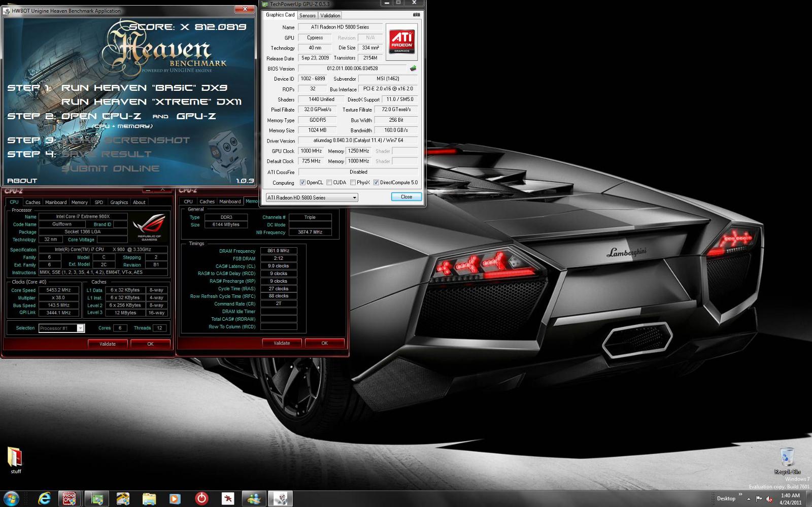Expand the Desktop toolbar chevron
Viewport: 812px width, 507px height.
pyautogui.click(x=740, y=494)
